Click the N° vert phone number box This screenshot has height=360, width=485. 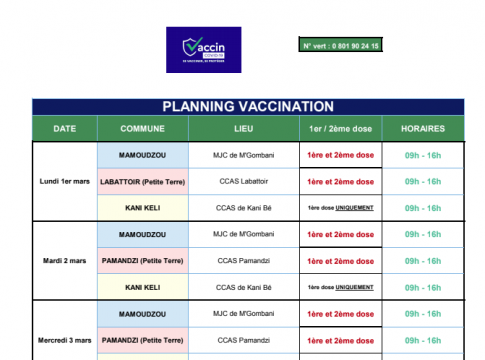click(340, 45)
